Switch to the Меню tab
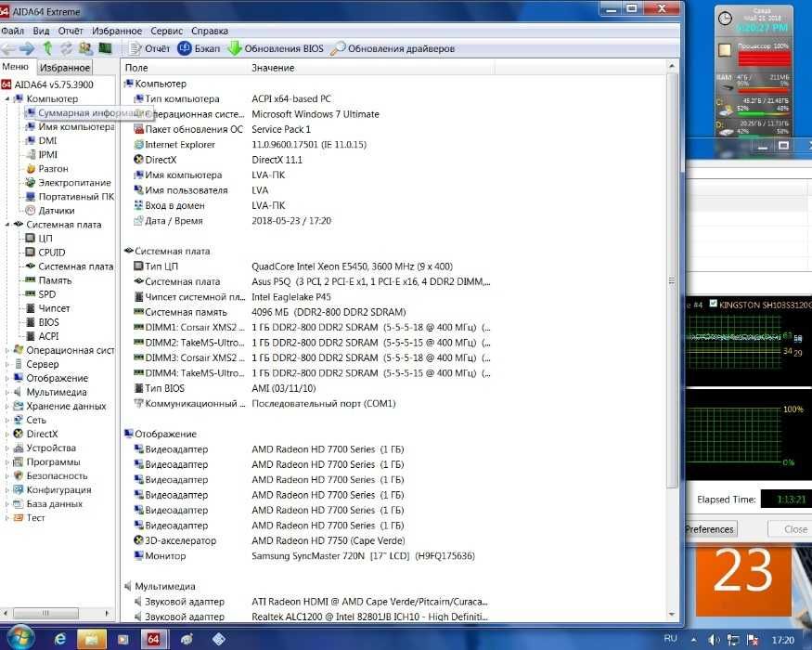Image resolution: width=812 pixels, height=650 pixels. click(16, 67)
